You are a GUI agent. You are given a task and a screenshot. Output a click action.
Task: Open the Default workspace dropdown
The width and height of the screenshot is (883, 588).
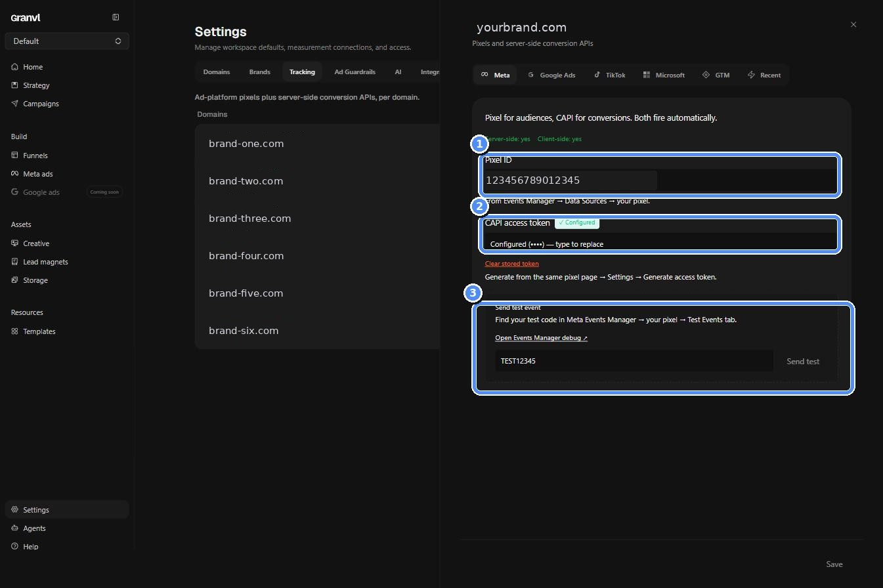[x=67, y=41]
